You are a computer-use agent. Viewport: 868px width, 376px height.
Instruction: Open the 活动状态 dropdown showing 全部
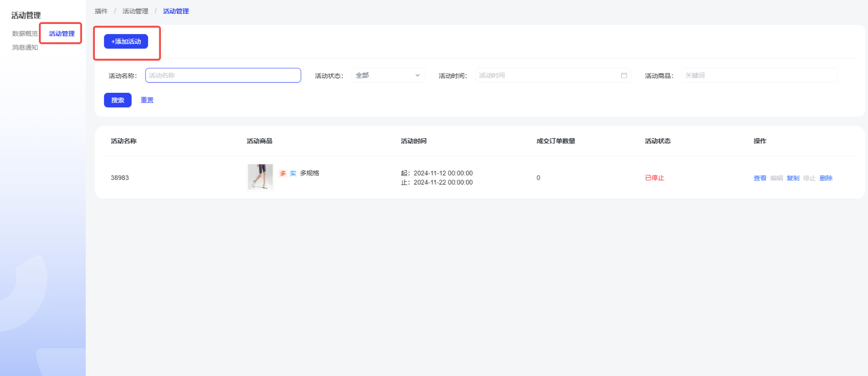(387, 76)
